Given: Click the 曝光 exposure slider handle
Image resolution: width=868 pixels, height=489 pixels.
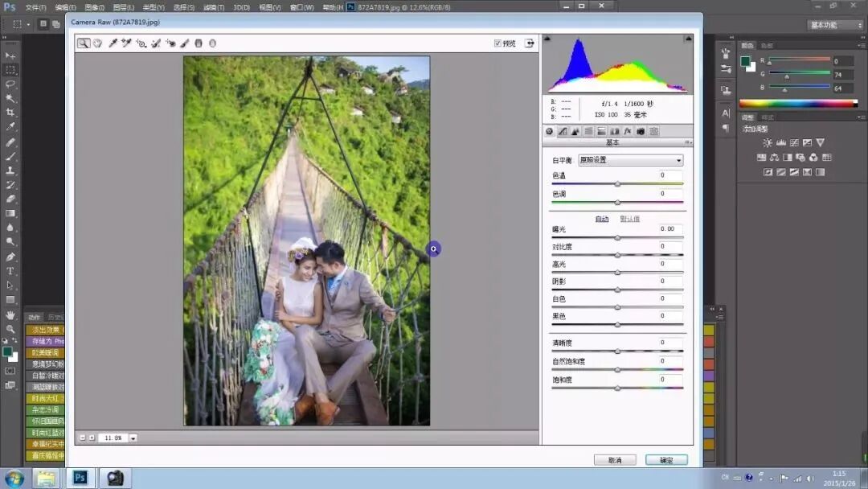Looking at the screenshot, I should point(617,238).
